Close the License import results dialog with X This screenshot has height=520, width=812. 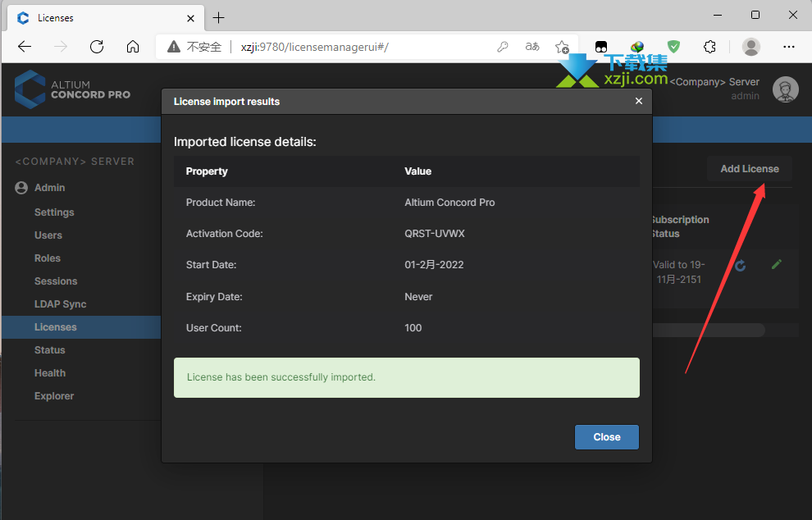tap(638, 101)
